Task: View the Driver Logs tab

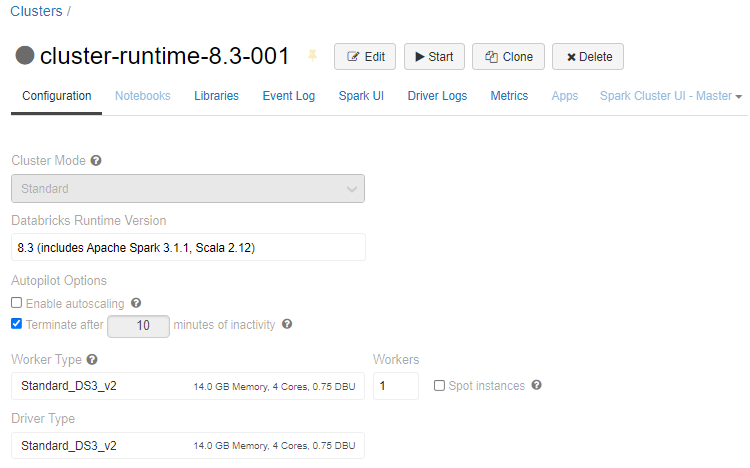Action: [437, 96]
